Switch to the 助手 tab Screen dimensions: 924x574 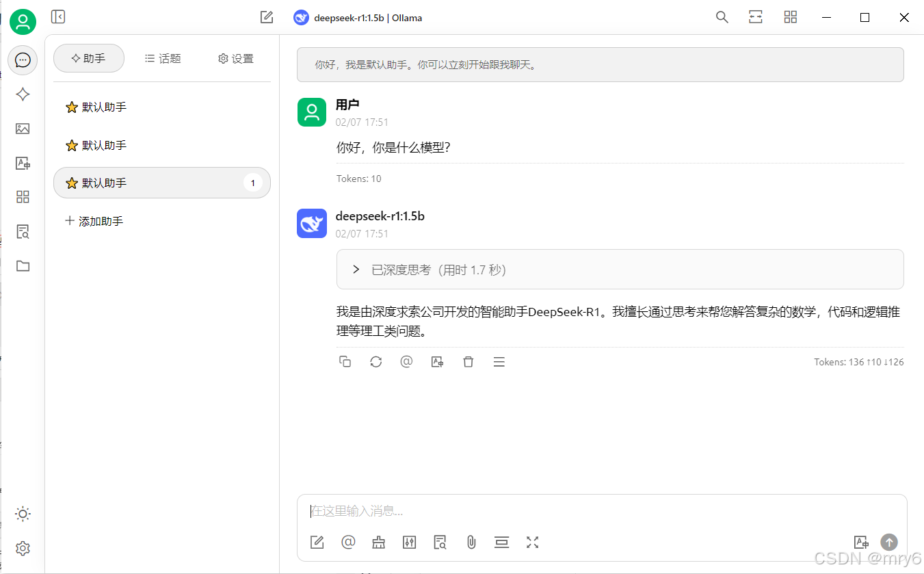89,58
